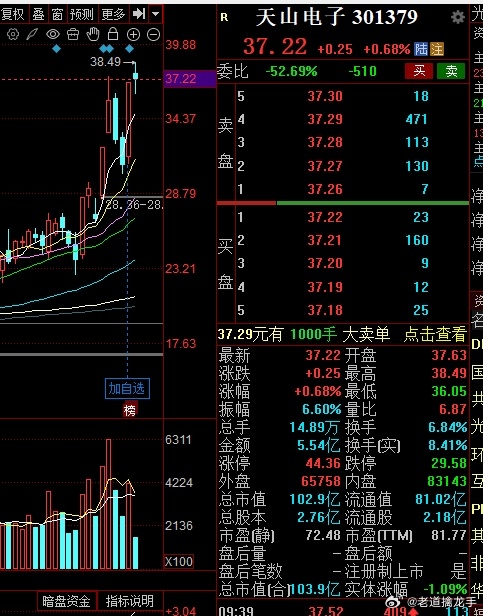Open the 暗盘资金 tab
The height and width of the screenshot is (616, 483).
pos(67,601)
